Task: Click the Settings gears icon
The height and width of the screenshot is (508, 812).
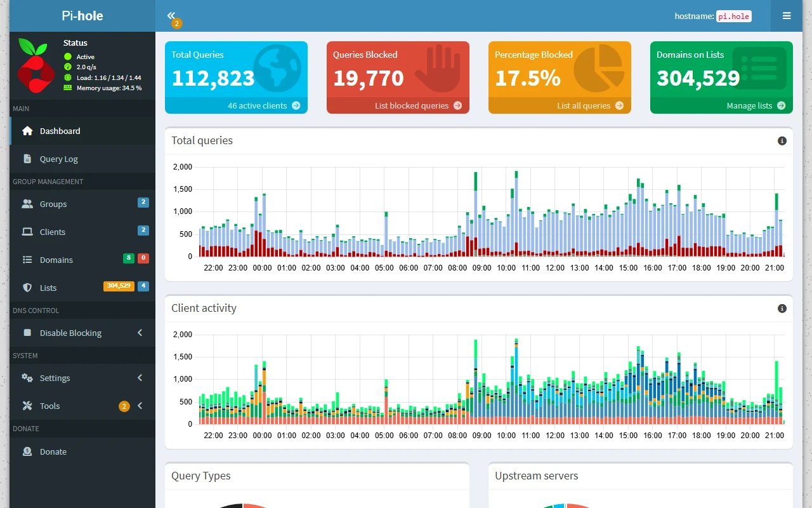Action: [27, 378]
